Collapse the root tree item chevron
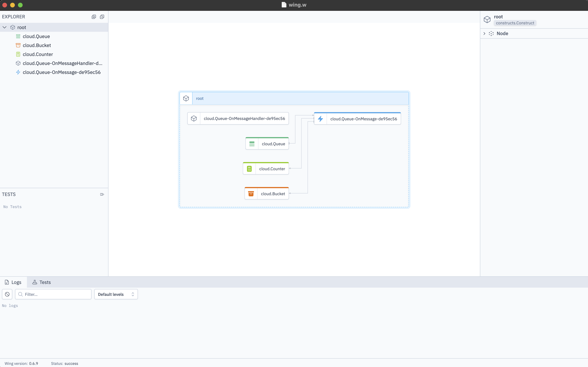The image size is (588, 367). 5,27
